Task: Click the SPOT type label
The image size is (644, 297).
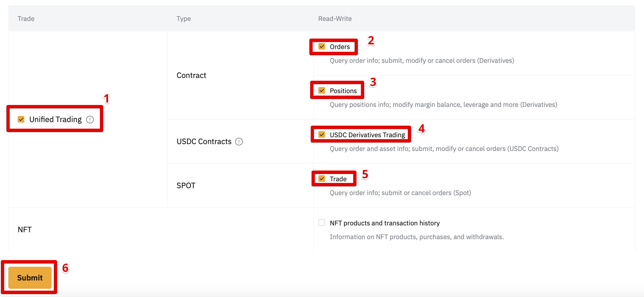Action: [186, 186]
